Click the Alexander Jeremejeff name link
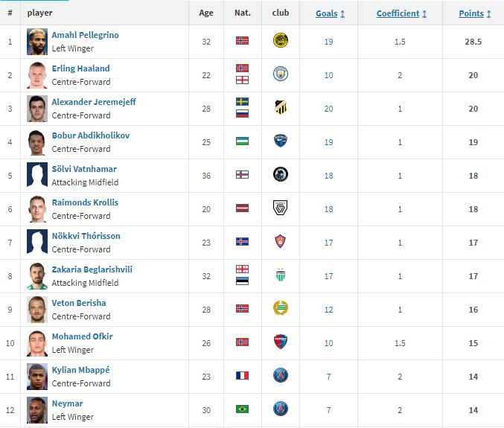Image resolution: width=504 pixels, height=428 pixels. pyautogui.click(x=94, y=102)
